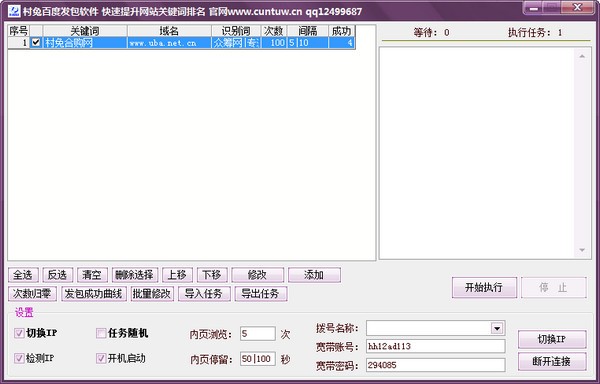Click the 清空 button
The image size is (600, 384).
92,275
